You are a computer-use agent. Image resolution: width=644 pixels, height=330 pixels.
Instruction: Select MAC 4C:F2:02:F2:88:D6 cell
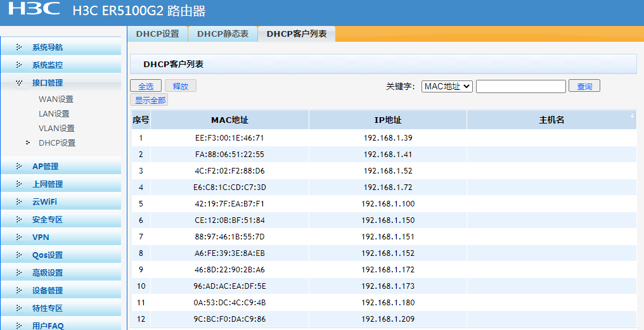[x=229, y=171]
